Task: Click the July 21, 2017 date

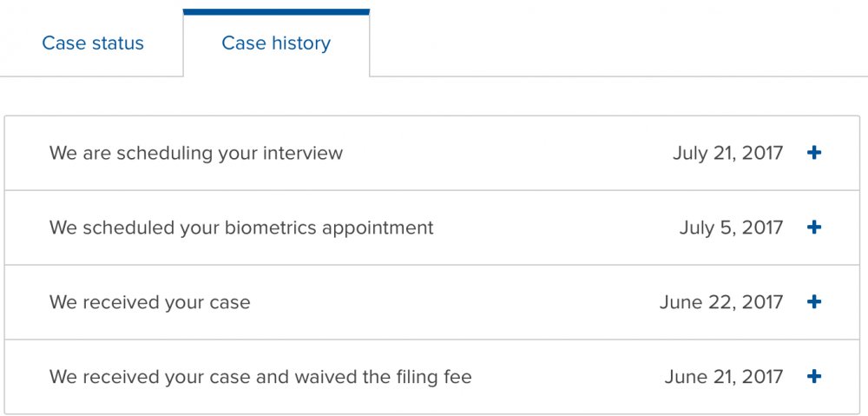Action: point(727,154)
